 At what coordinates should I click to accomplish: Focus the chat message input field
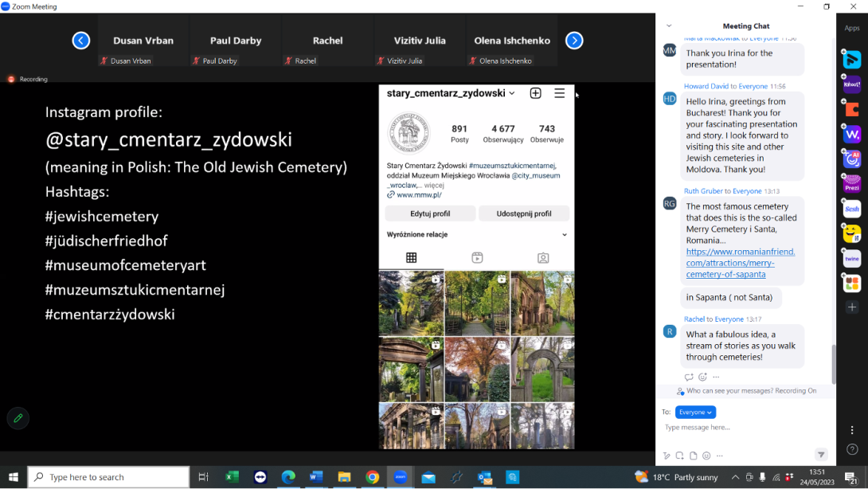tap(747, 428)
